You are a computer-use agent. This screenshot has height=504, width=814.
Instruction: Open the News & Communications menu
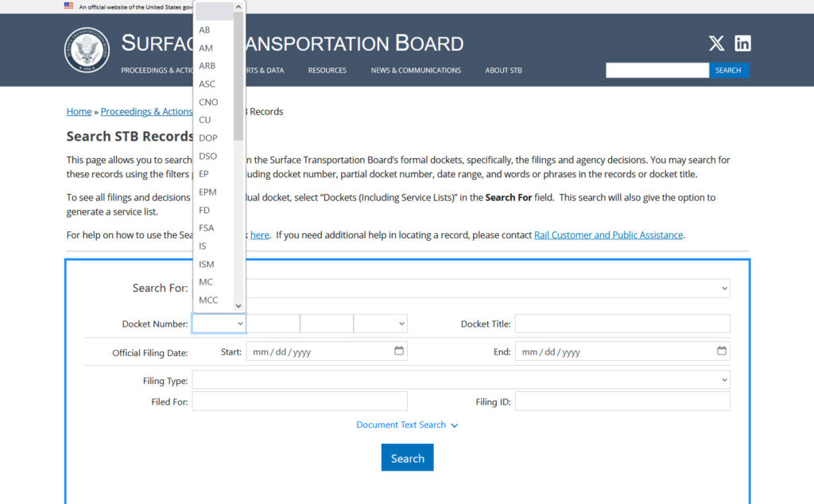[x=415, y=70]
